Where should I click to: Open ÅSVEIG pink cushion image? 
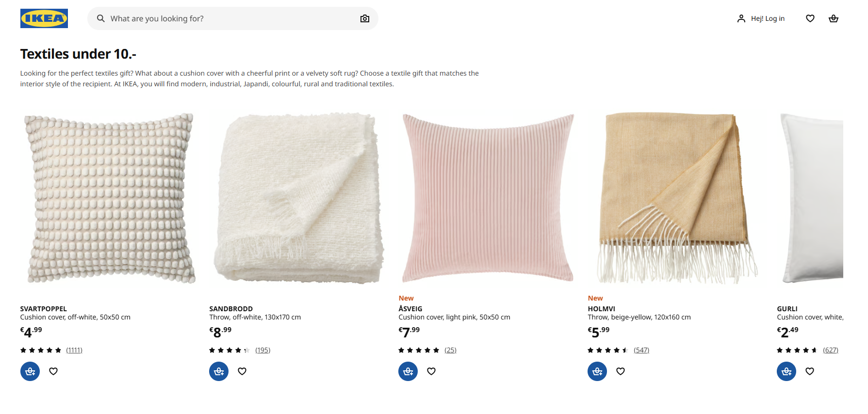(488, 199)
